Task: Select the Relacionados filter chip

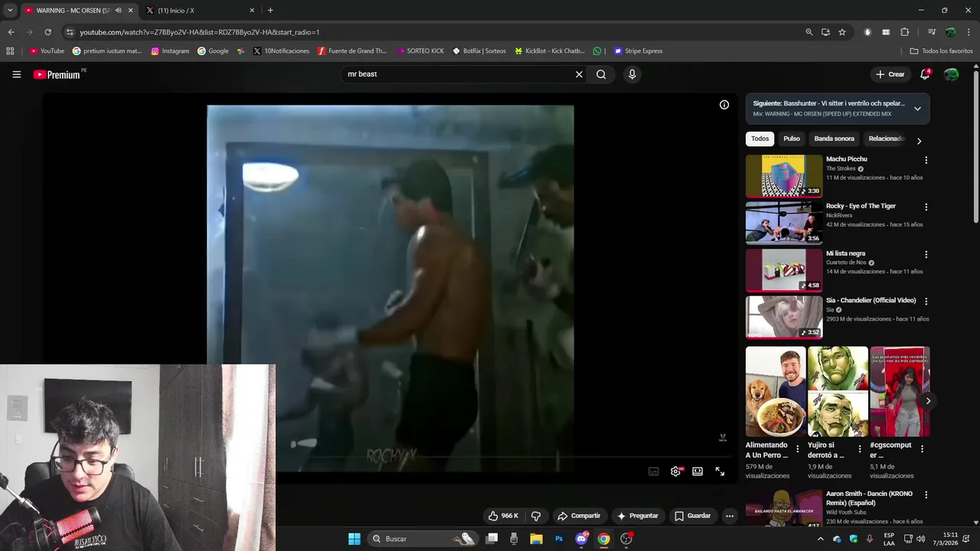Action: (887, 139)
